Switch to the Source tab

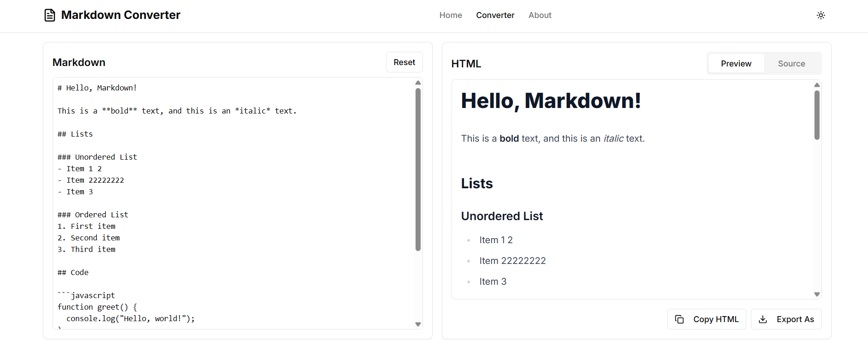791,64
